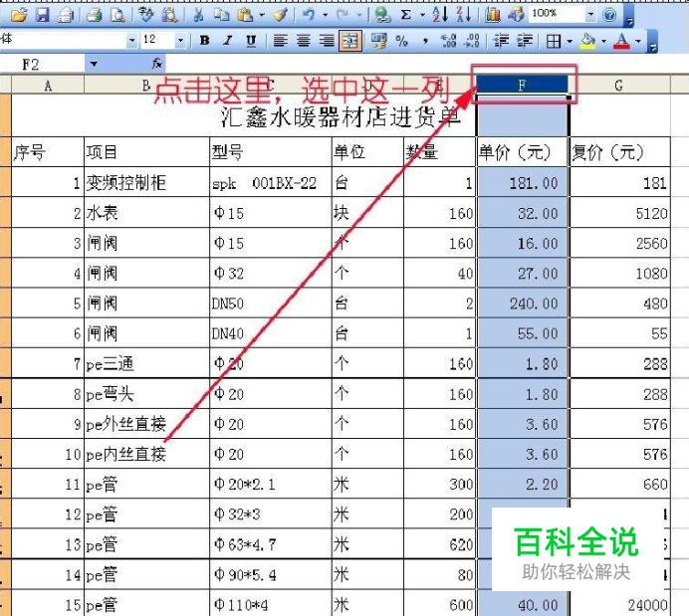The image size is (689, 616).
Task: Expand the Fill Color palette arrow
Action: pos(603,41)
